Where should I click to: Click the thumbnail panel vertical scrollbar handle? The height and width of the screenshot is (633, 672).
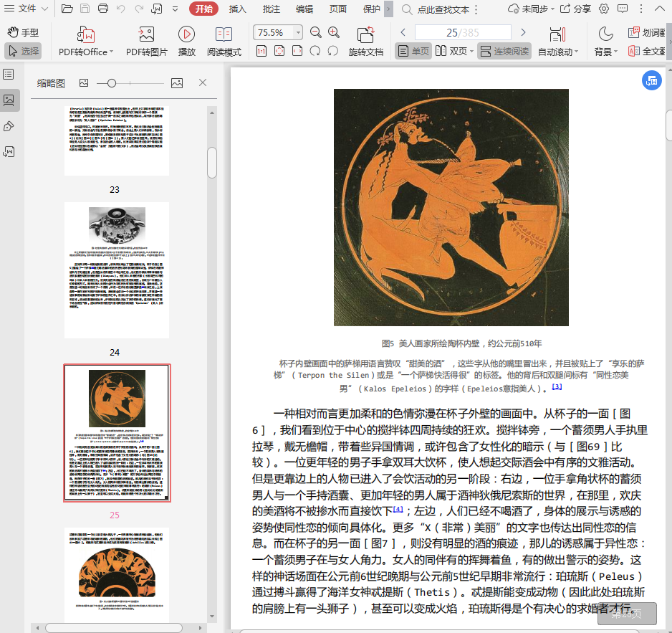[x=212, y=162]
